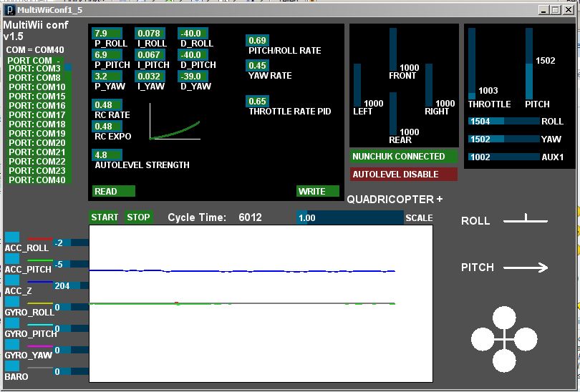Click the P_PITCH value 6.9

pyautogui.click(x=107, y=54)
